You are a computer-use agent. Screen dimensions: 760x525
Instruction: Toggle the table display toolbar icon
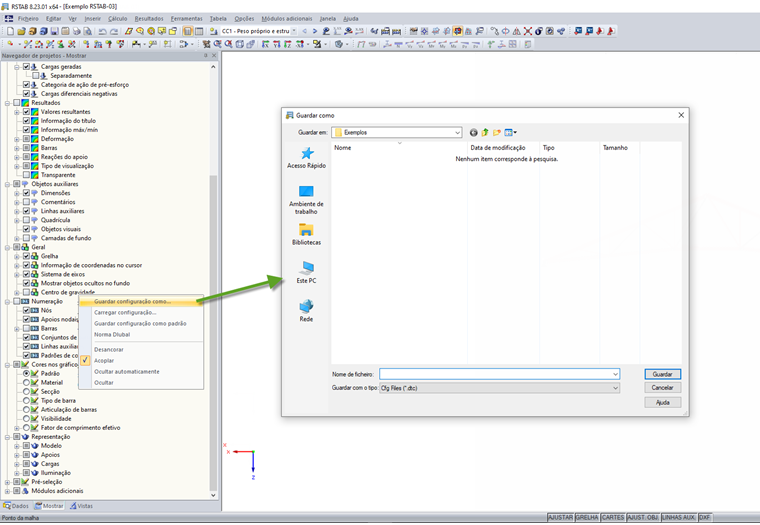coord(199,31)
